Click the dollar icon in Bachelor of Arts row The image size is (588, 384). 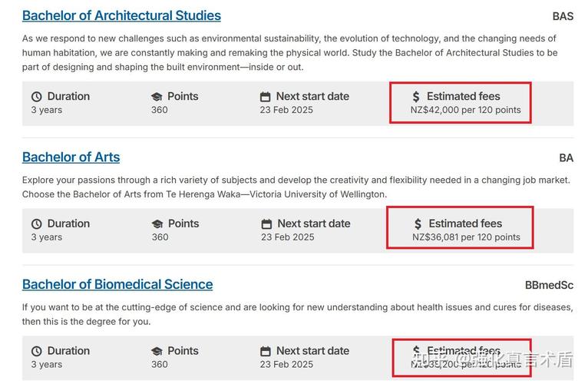pyautogui.click(x=418, y=224)
